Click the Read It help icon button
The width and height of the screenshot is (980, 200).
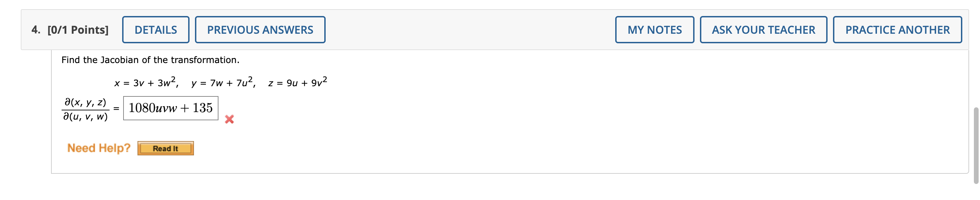click(x=165, y=149)
